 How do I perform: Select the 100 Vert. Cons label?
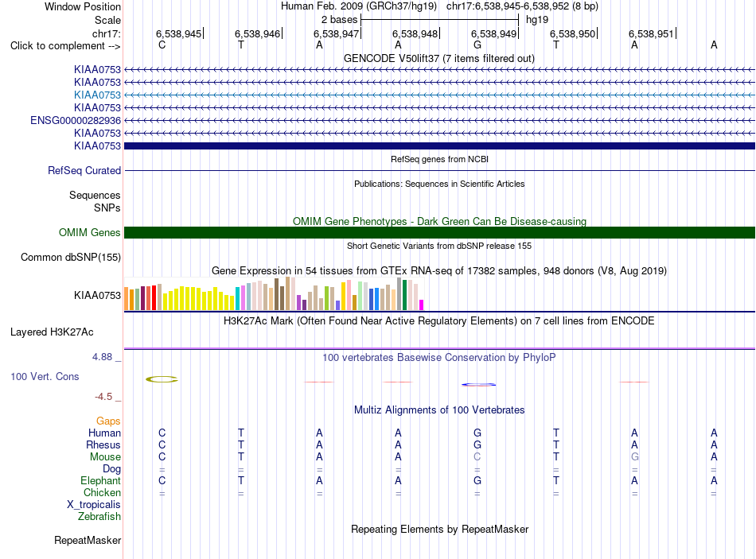click(x=45, y=376)
